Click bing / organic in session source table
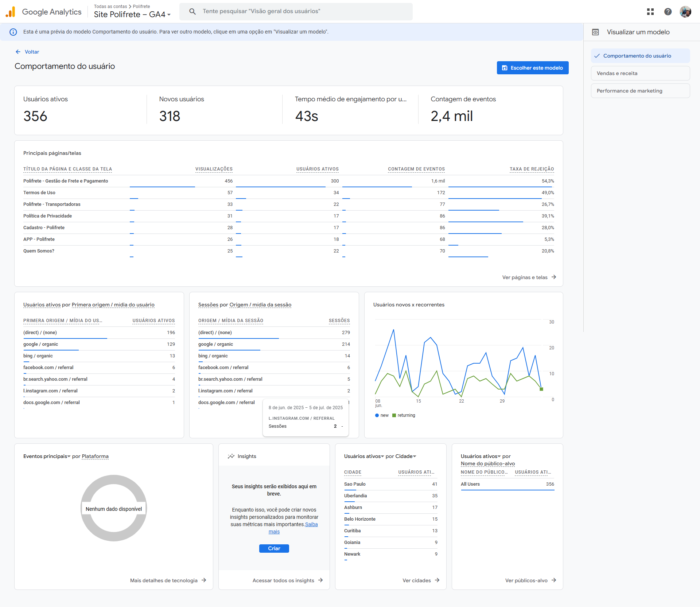 click(x=274, y=356)
